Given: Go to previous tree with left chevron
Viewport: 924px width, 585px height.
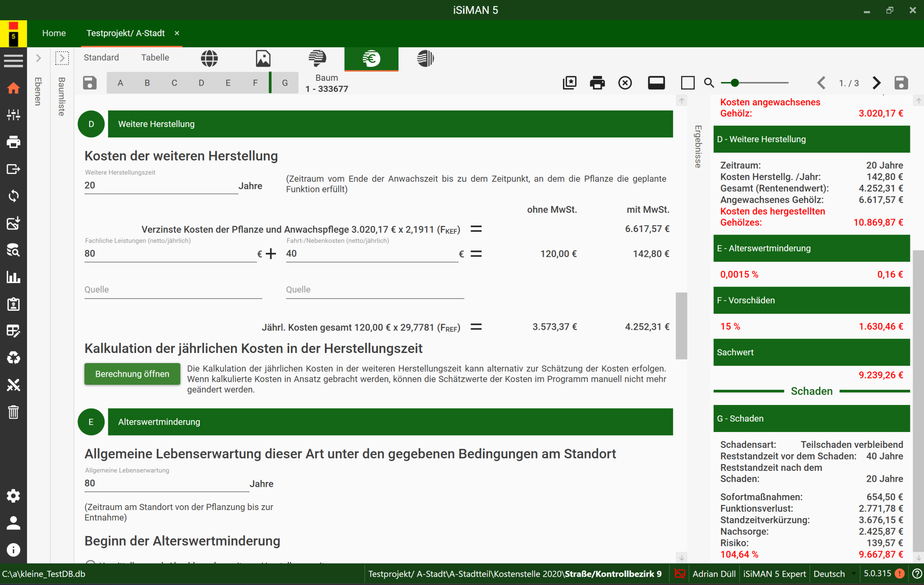Looking at the screenshot, I should tap(821, 83).
